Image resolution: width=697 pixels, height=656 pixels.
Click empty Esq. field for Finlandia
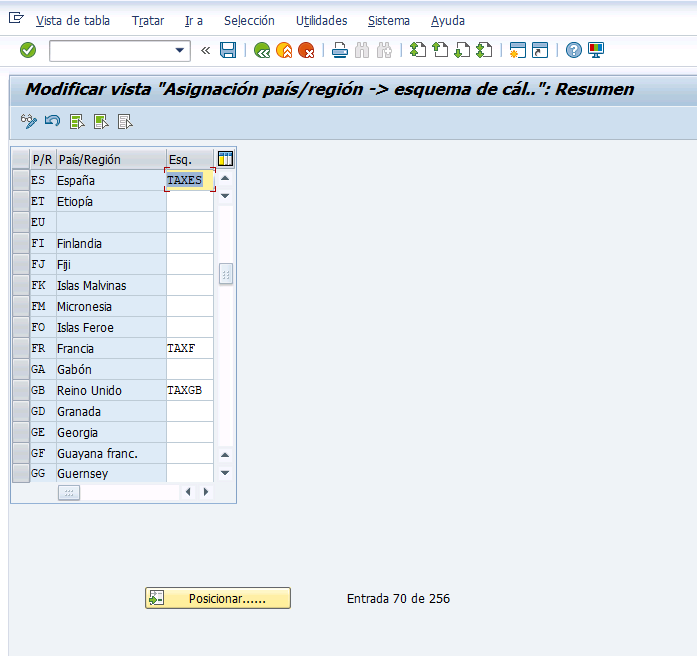click(190, 243)
